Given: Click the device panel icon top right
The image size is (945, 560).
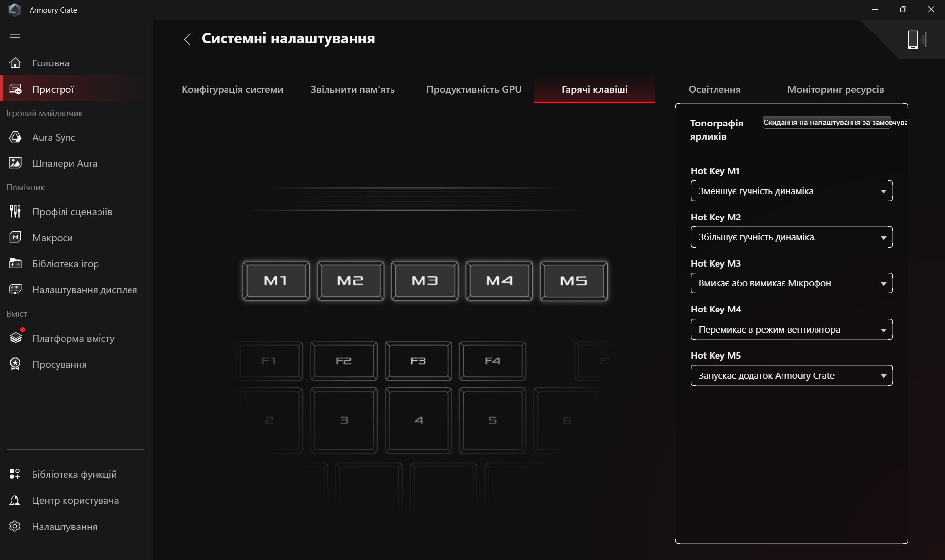Looking at the screenshot, I should [916, 39].
